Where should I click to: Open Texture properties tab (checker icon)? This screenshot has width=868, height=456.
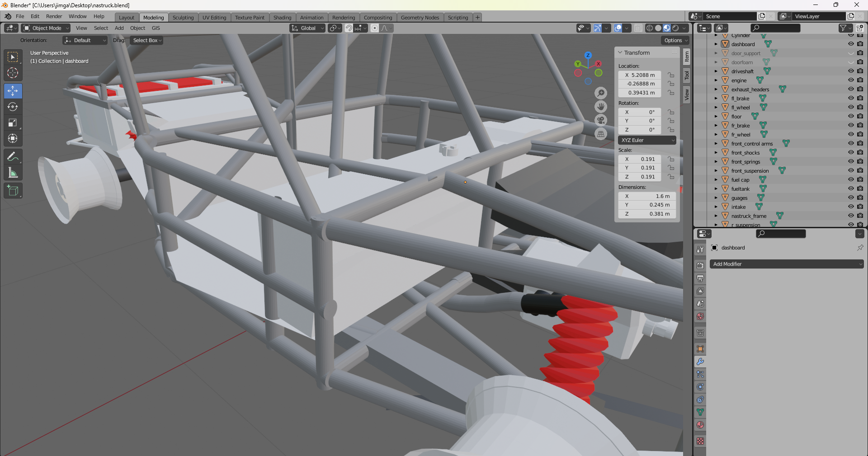coord(700,441)
